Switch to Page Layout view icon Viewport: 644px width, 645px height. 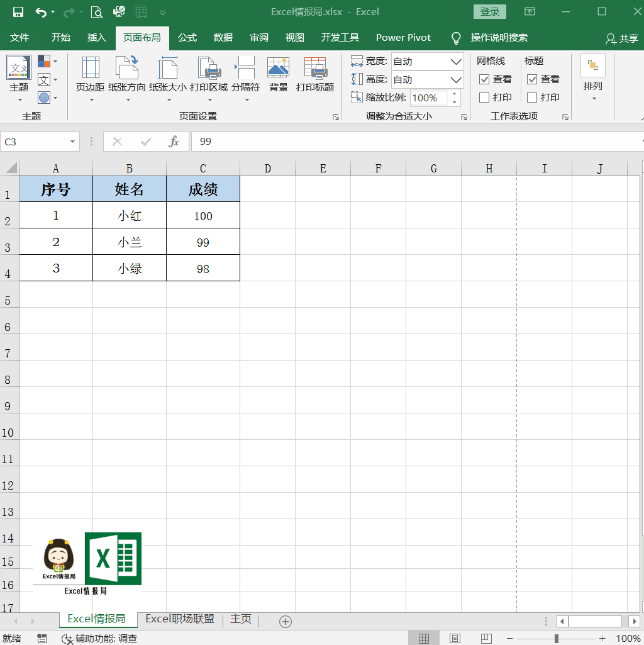(x=455, y=639)
